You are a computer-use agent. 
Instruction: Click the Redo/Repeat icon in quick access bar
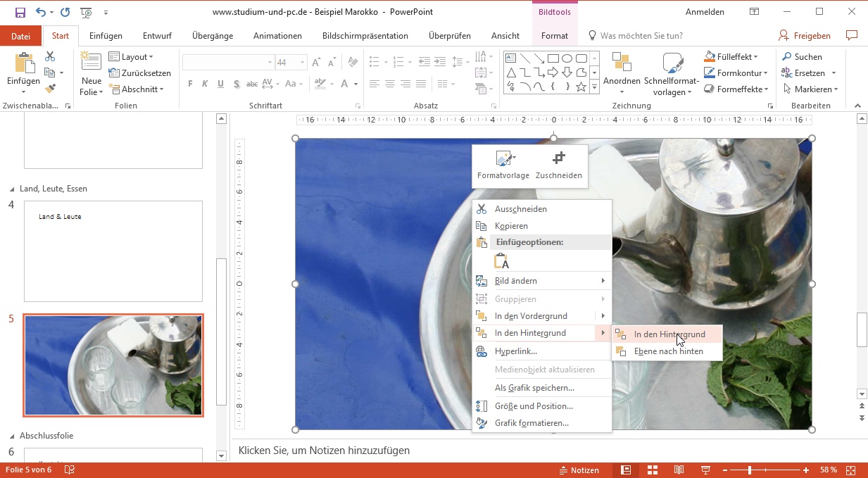tap(65, 12)
